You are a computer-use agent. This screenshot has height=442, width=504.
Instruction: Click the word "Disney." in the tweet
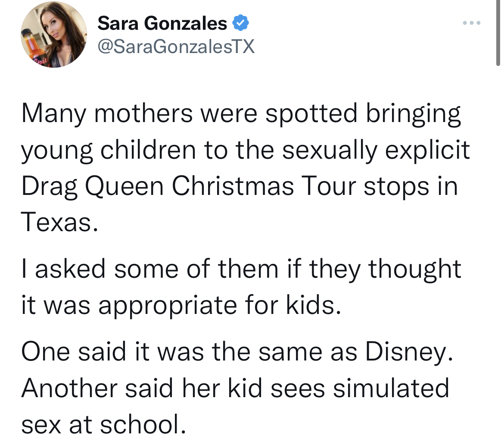(x=409, y=352)
